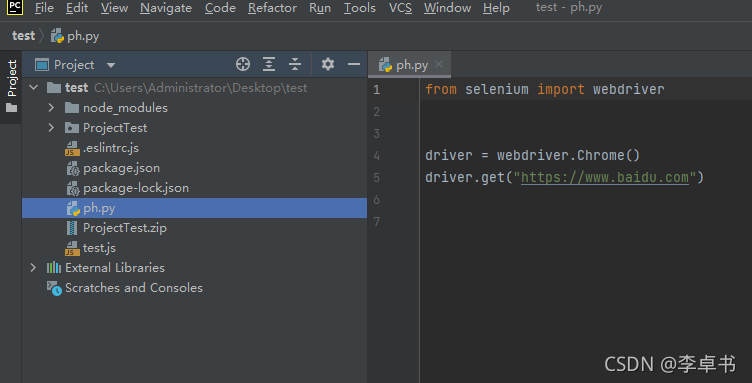Open the VCS menu

[400, 8]
